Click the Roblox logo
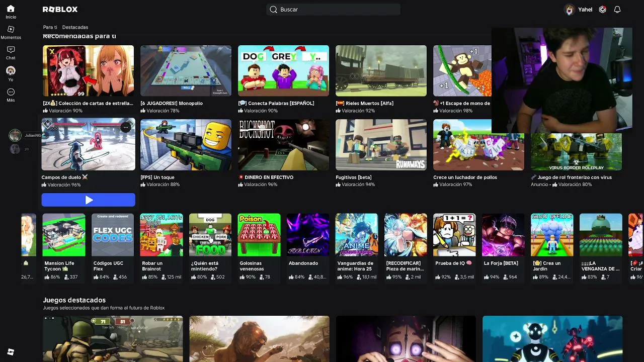Image resolution: width=644 pixels, height=362 pixels. (x=60, y=10)
